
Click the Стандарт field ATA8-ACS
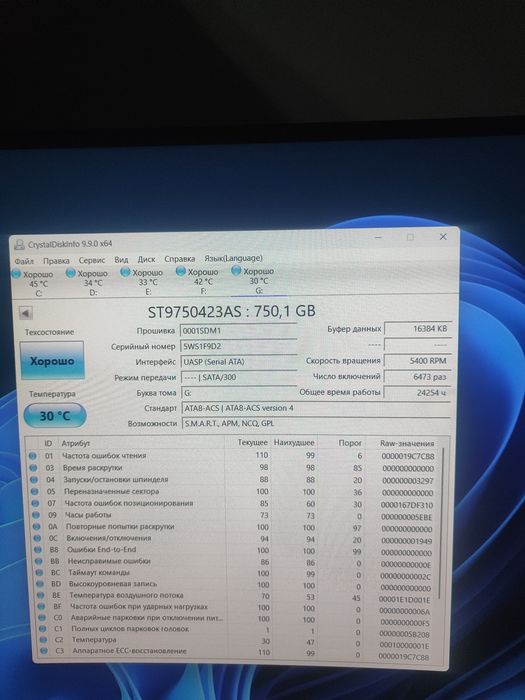[x=316, y=408]
